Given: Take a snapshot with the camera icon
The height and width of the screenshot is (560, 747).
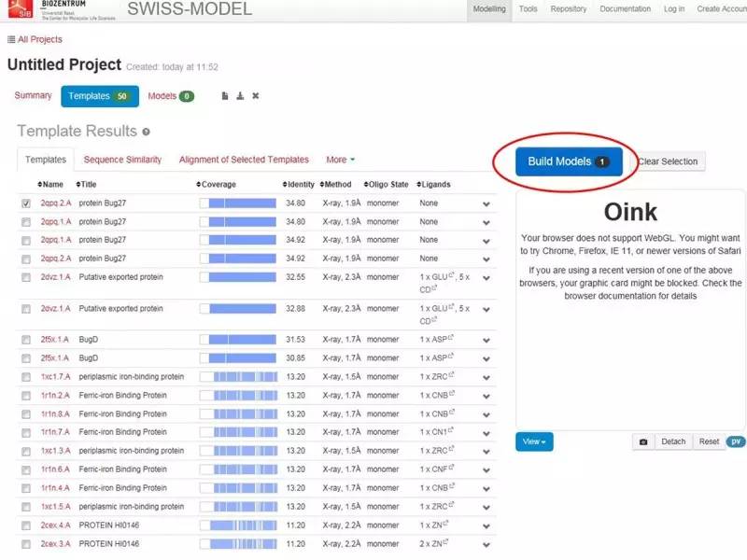Looking at the screenshot, I should pos(643,441).
